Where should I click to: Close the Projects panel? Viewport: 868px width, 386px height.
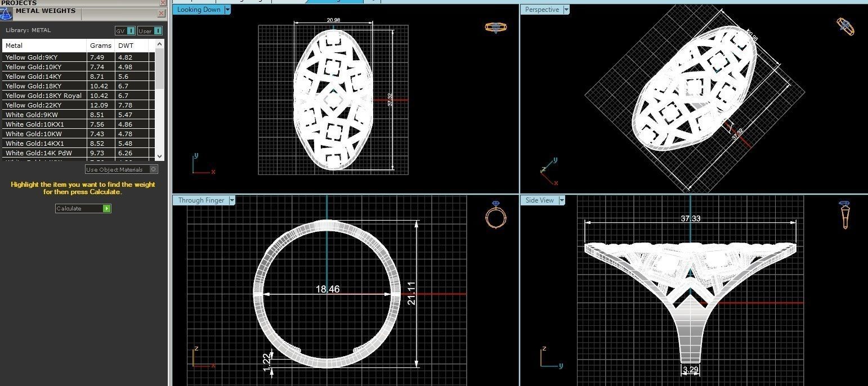[163, 3]
